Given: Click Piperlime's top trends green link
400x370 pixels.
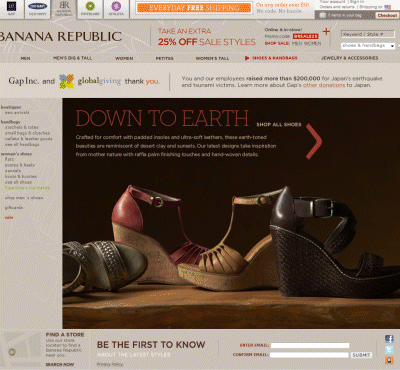Looking at the screenshot, I should click(27, 188).
